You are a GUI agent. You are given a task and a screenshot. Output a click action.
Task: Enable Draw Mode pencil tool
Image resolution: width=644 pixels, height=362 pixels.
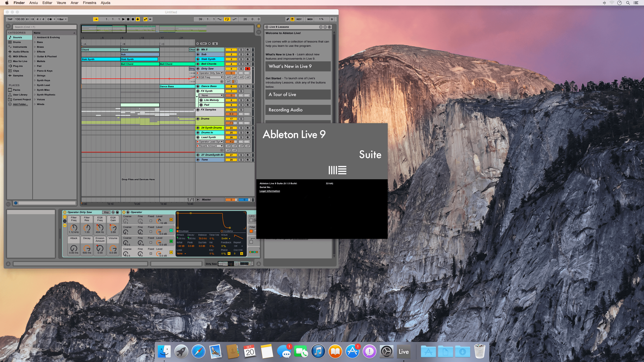coord(288,19)
